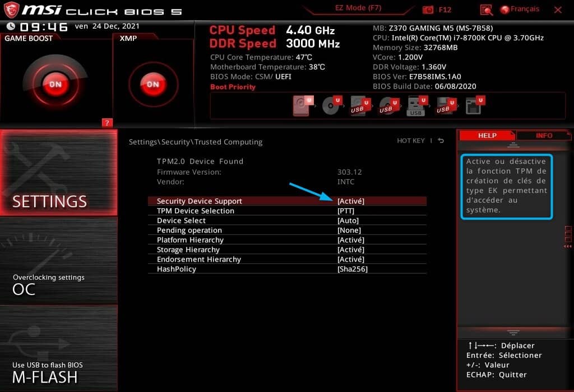Select the HashPolicy row label

point(177,269)
